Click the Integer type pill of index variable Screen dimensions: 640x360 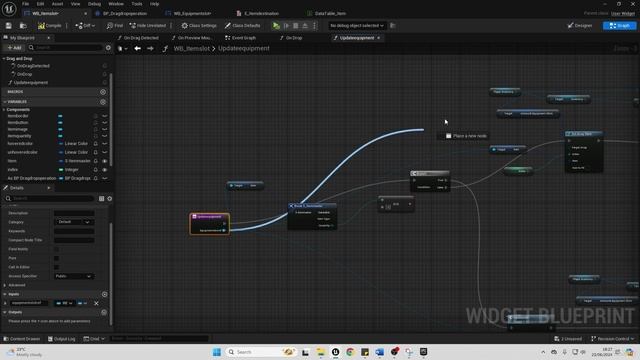point(69,170)
